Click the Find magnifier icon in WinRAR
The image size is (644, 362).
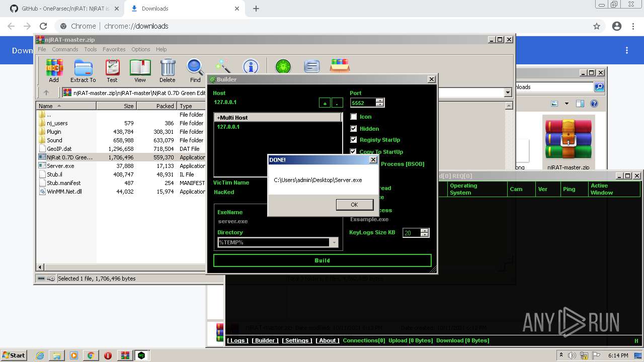[x=195, y=70]
